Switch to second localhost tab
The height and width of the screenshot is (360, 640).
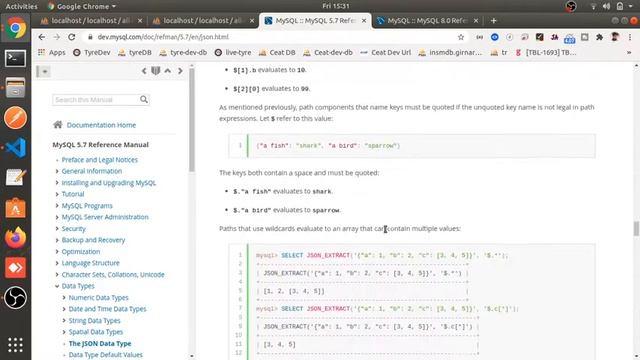click(203, 20)
